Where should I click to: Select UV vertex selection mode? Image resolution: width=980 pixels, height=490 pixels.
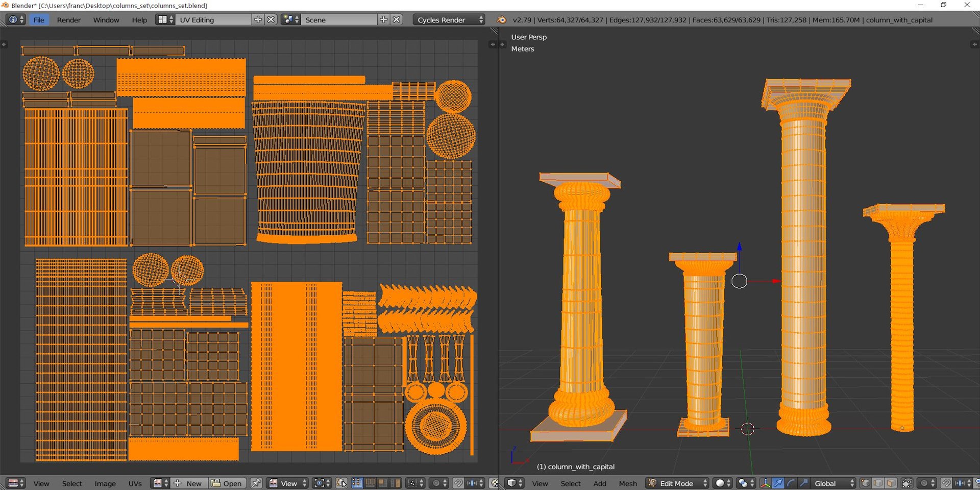[357, 483]
